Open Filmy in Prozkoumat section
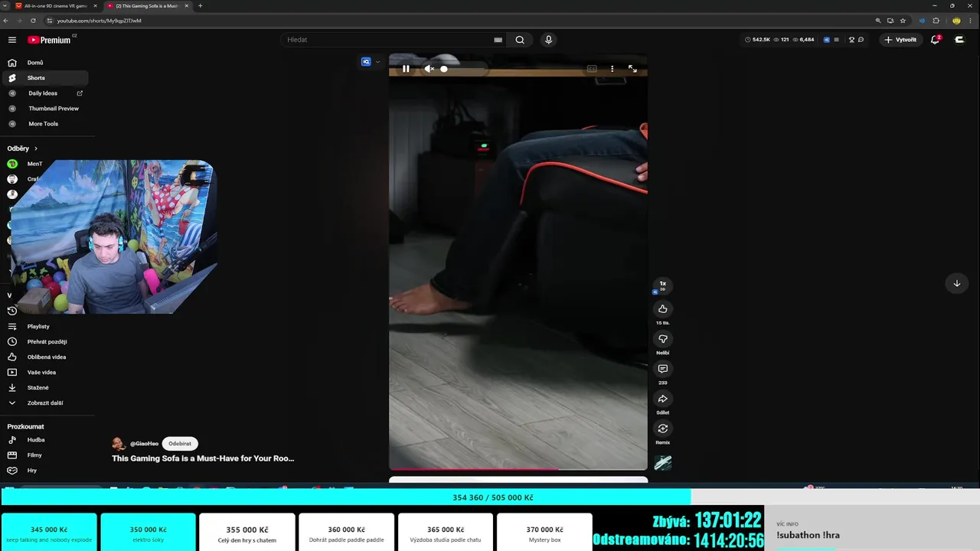Viewport: 980px width, 551px height. pyautogui.click(x=46, y=455)
